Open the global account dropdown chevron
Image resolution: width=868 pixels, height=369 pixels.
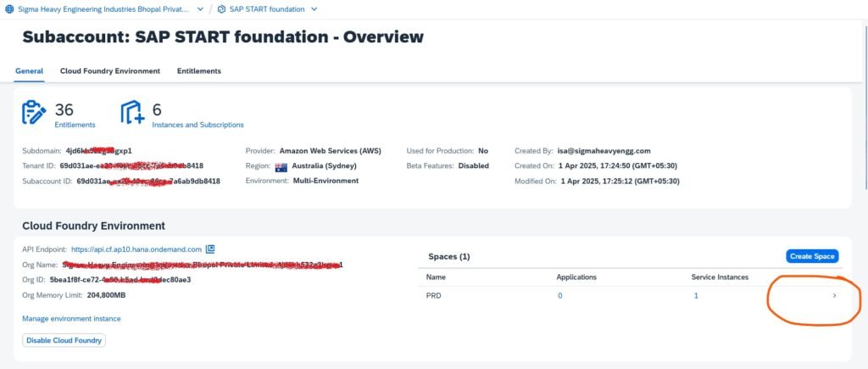pos(200,9)
